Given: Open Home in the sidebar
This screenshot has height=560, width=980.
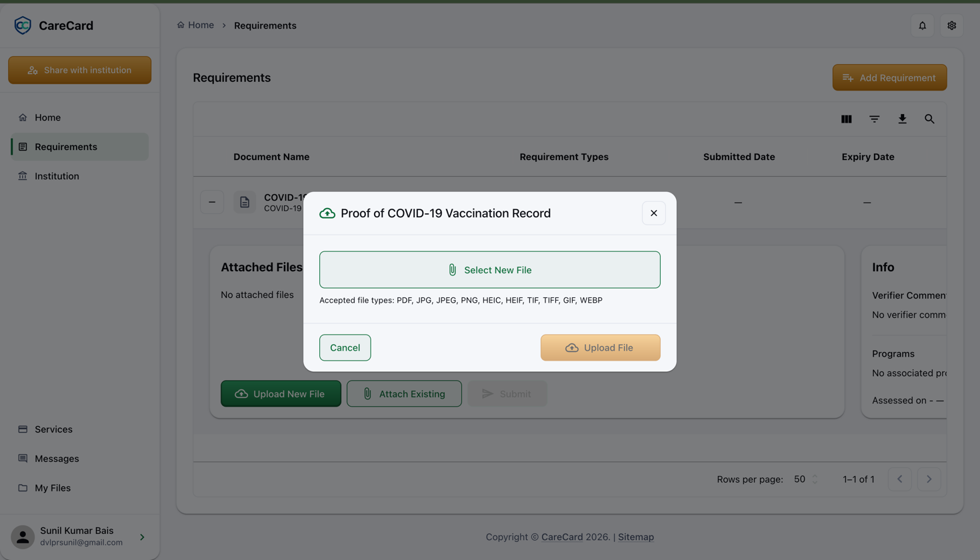Looking at the screenshot, I should click(x=79, y=117).
